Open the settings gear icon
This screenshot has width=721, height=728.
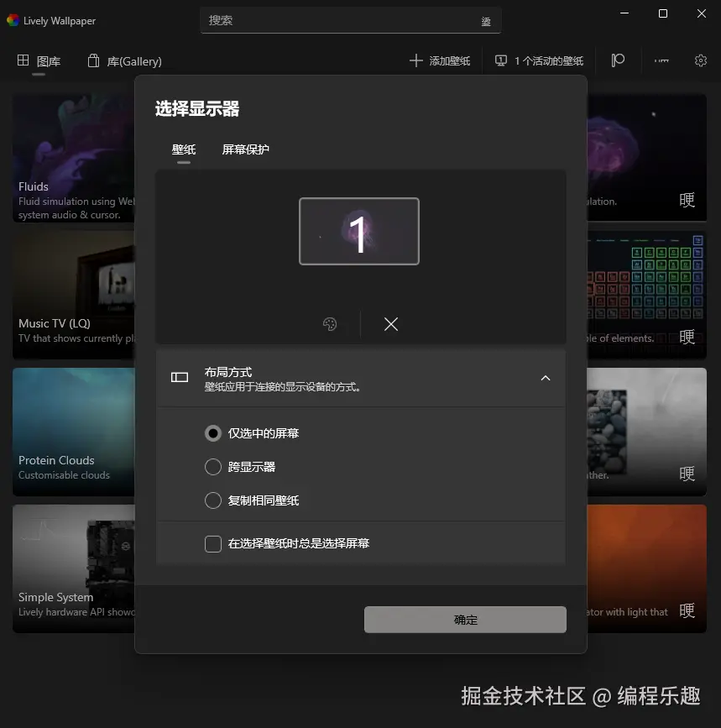click(x=701, y=60)
